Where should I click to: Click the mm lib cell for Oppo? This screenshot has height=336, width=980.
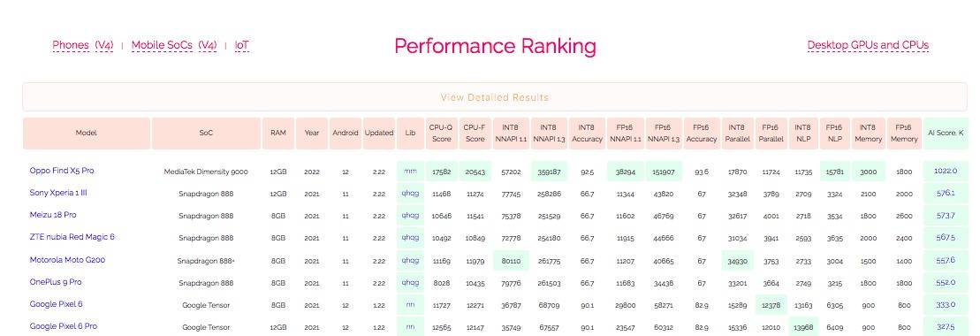coord(410,171)
